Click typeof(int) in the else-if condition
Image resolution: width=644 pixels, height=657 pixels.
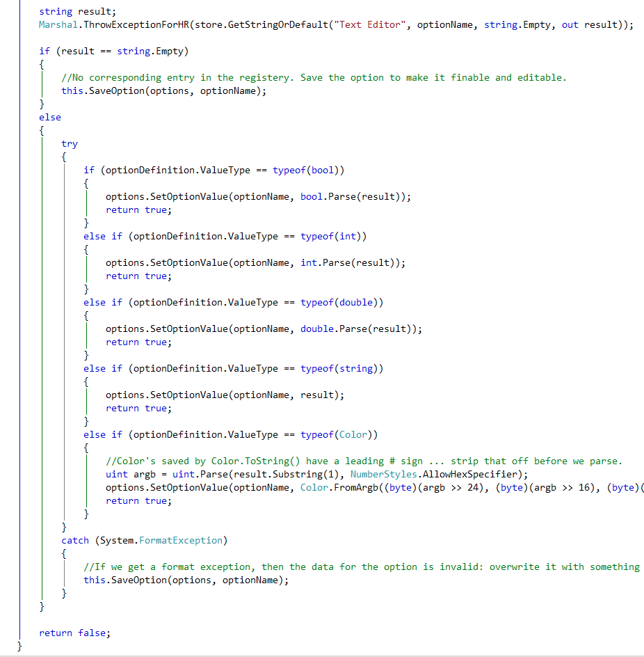coord(333,236)
